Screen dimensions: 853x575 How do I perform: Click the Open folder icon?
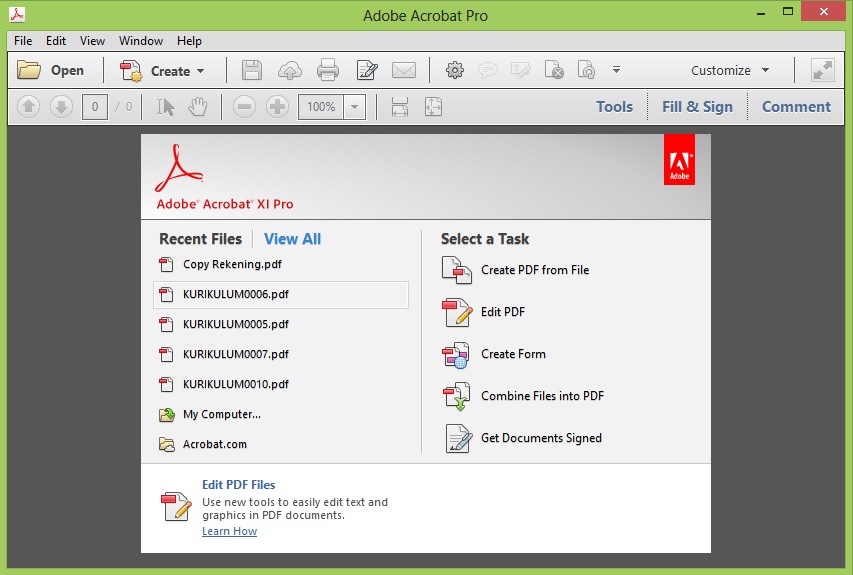coord(29,70)
